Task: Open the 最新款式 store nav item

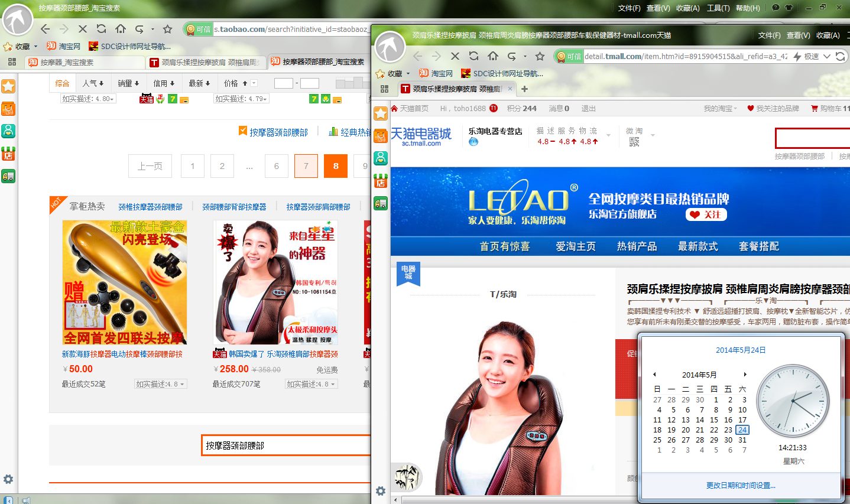Action: tap(697, 246)
